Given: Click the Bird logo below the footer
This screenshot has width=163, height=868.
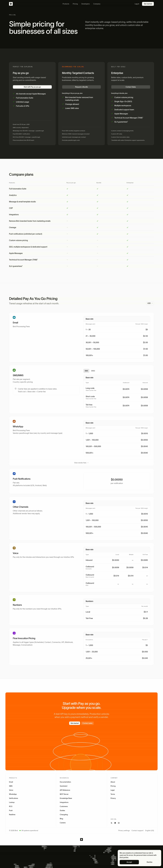Looking at the screenshot, I should [81, 839].
